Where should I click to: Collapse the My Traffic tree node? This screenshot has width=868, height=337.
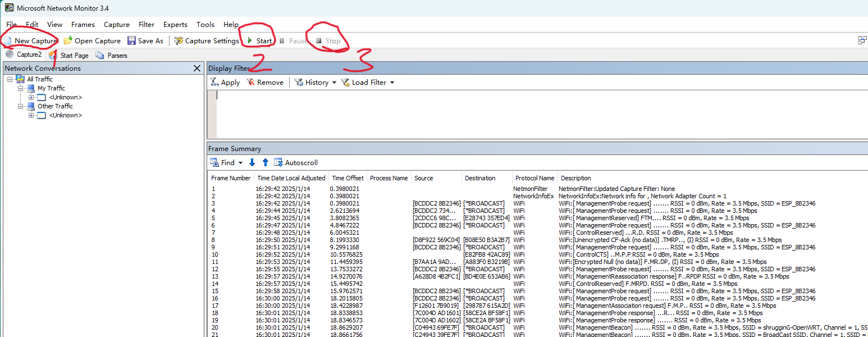pos(21,88)
